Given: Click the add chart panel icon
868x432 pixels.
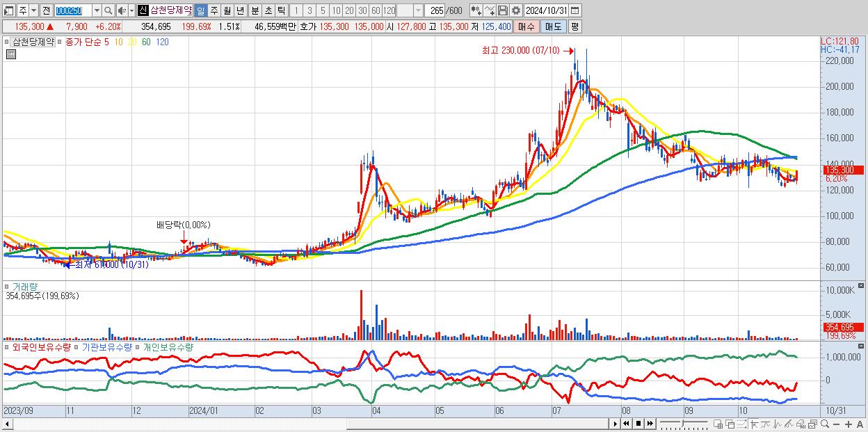Looking at the screenshot, I should point(718,424).
